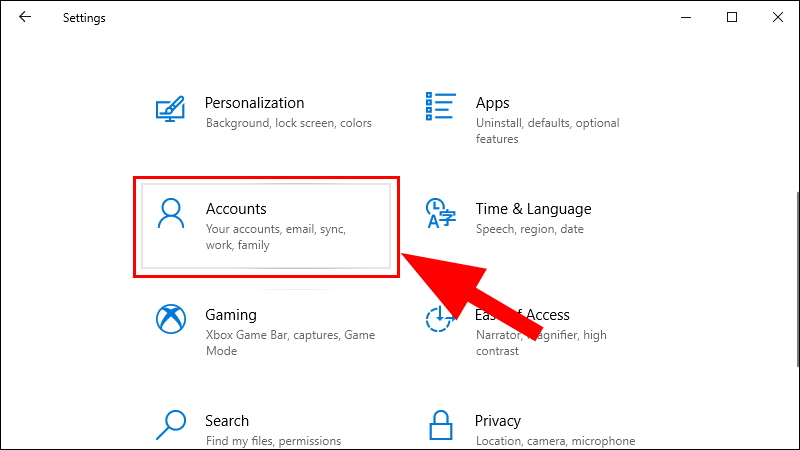Image resolution: width=800 pixels, height=450 pixels.
Task: Close the Settings window
Action: point(777,17)
